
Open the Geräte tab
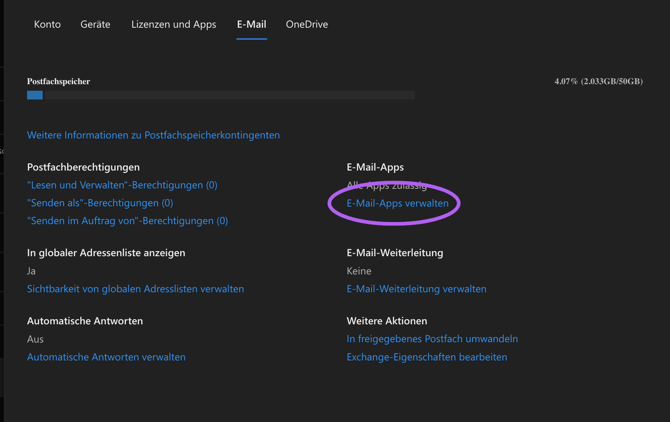pyautogui.click(x=95, y=24)
